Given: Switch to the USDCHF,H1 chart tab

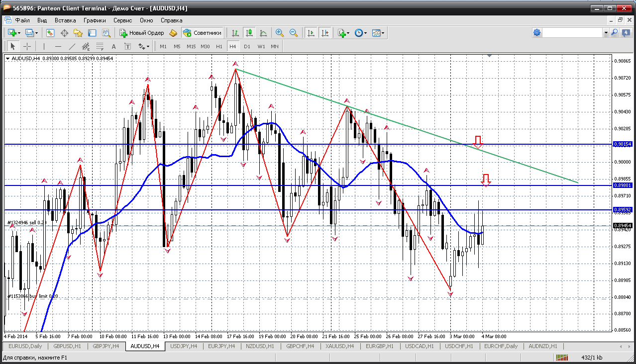Looking at the screenshot, I should (x=458, y=346).
